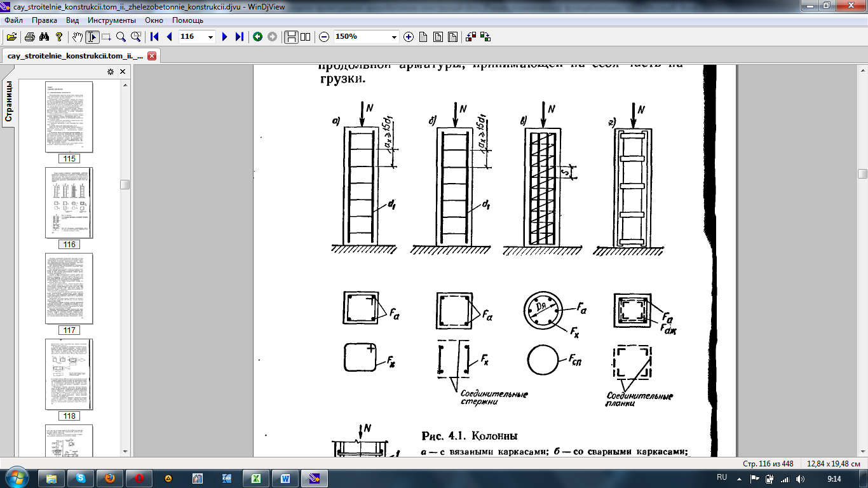The image size is (868, 488).
Task: Click the main document vertical scrollbar handle
Action: pyautogui.click(x=862, y=174)
